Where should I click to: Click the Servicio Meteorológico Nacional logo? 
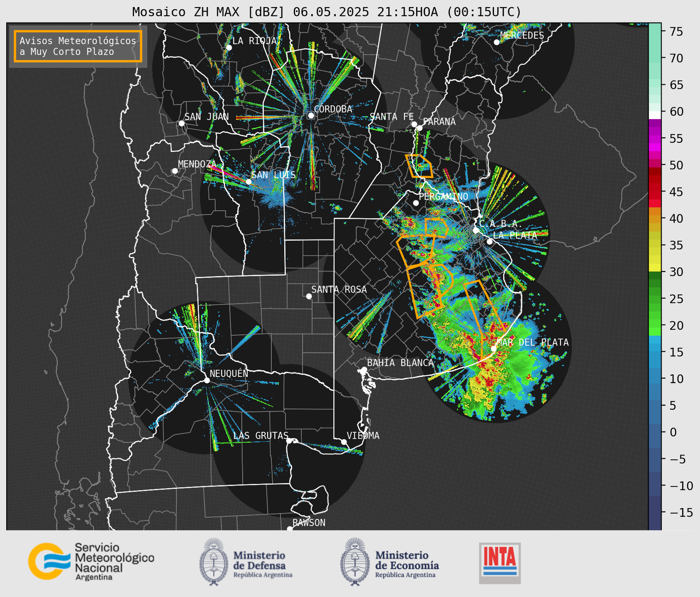(x=91, y=561)
